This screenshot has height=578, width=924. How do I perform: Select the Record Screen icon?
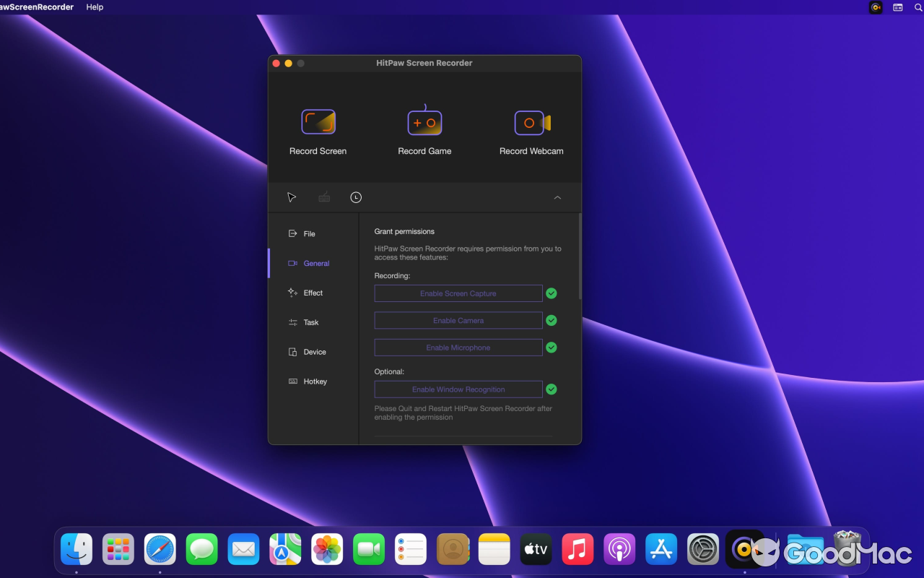(x=318, y=121)
